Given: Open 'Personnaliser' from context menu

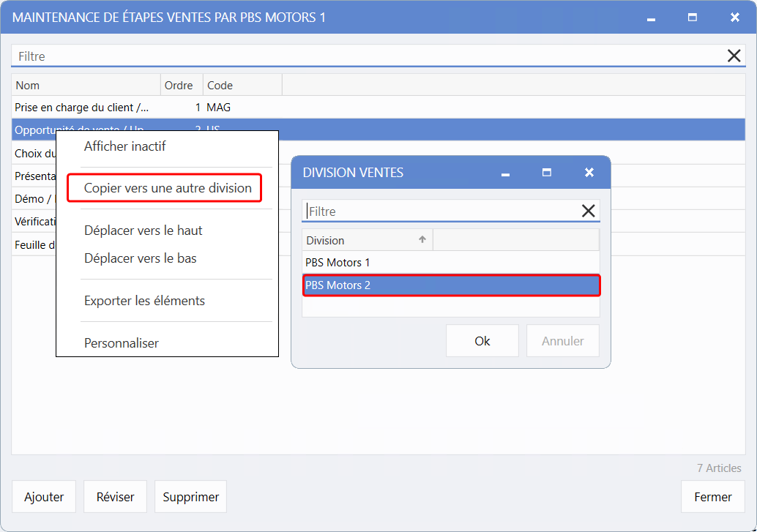Looking at the screenshot, I should (122, 343).
